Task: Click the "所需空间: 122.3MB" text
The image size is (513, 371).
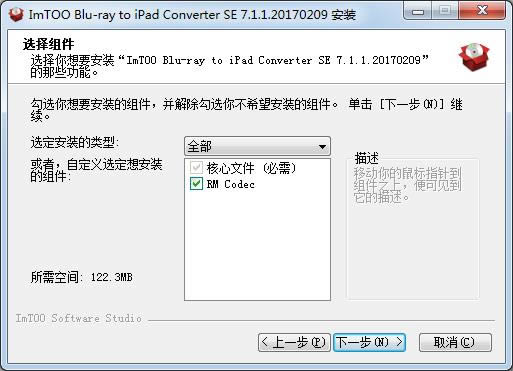Action: [82, 277]
